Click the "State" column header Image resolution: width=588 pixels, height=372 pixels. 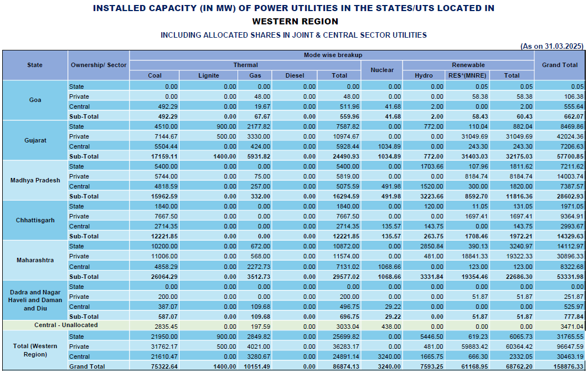(x=35, y=65)
